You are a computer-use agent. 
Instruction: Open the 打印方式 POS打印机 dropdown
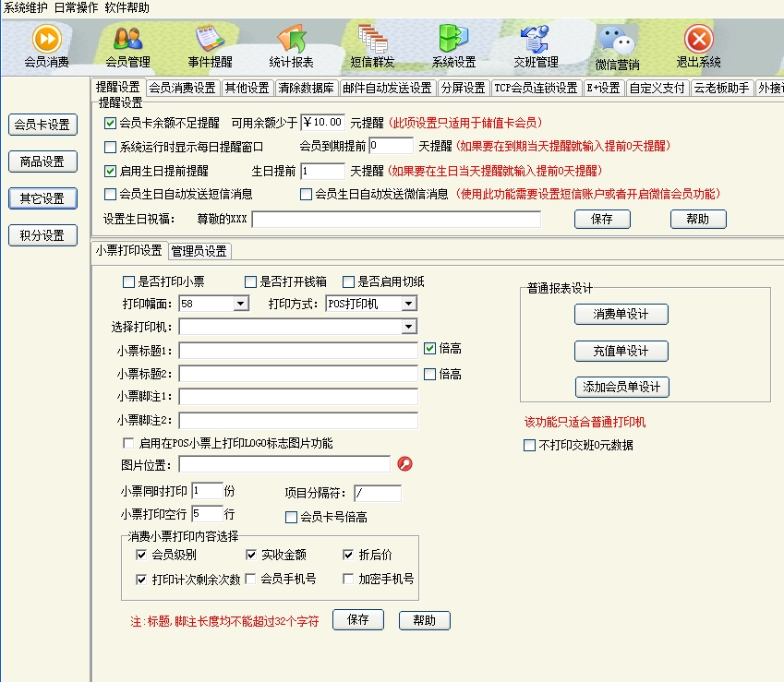408,304
